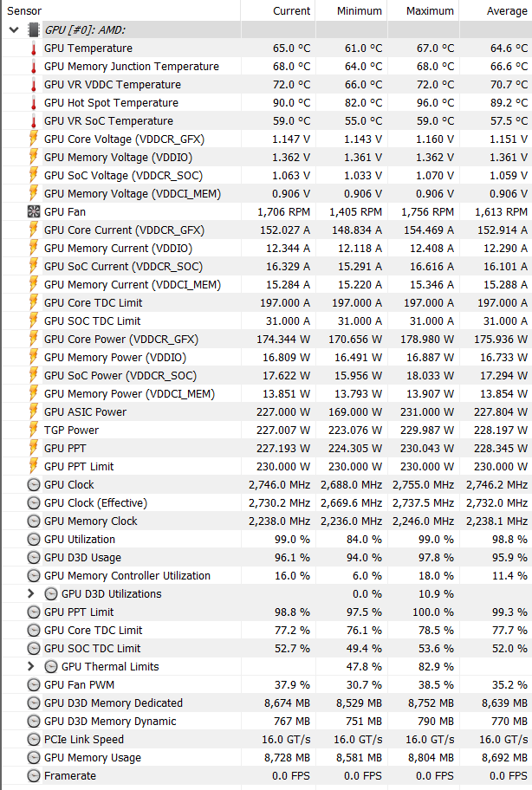
Task: Click lightning icon of GPU Memory Voltage (VDDIO)
Action: point(33,157)
